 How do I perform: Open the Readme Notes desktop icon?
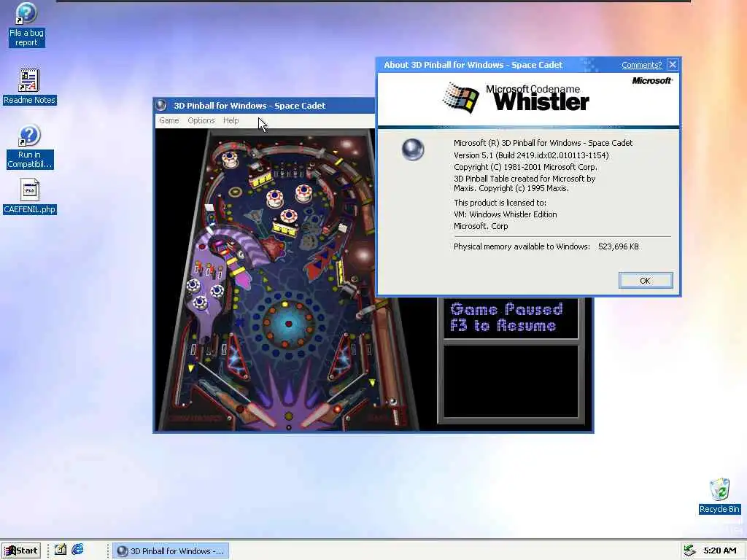pos(29,86)
